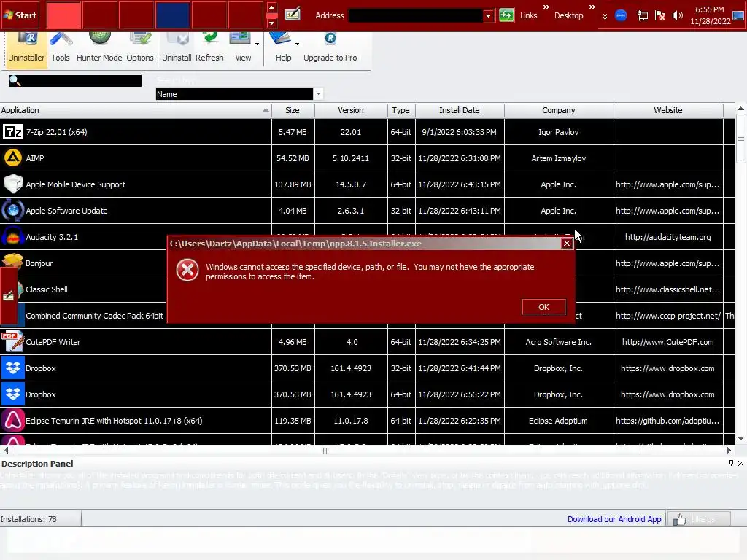Sort by the Type column header
Viewport: 747px width, 560px height.
click(400, 110)
